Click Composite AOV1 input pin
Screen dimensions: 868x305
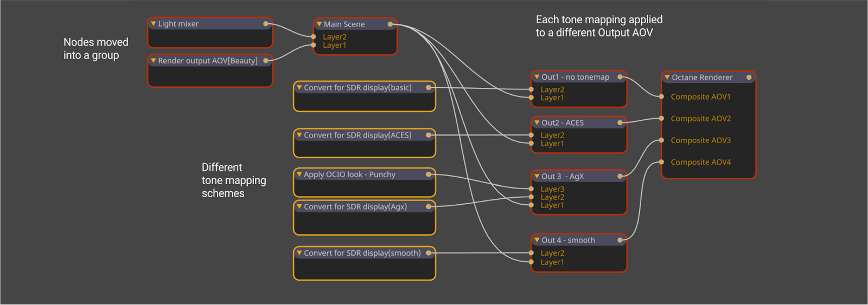661,96
